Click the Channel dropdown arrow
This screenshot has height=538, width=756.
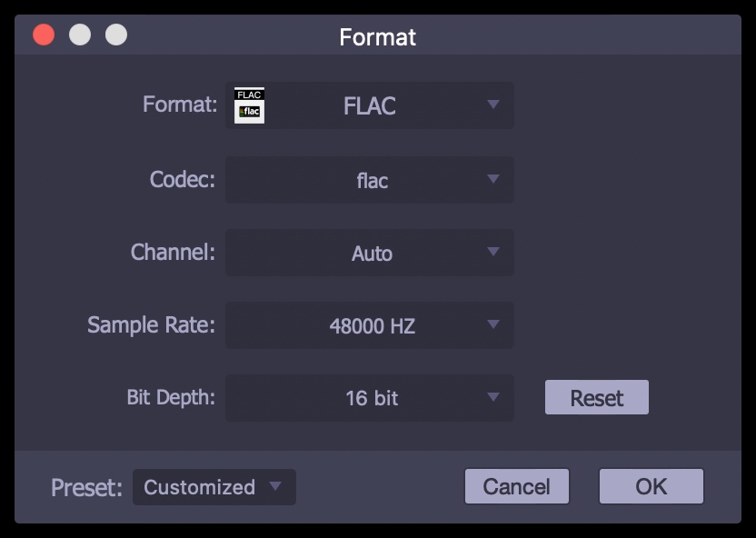click(492, 252)
